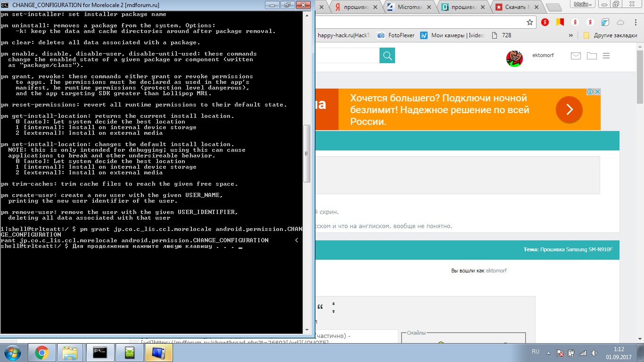This screenshot has width=644, height=362.
Task: Insert a quote with the quotation mark icon
Action: click(x=320, y=307)
